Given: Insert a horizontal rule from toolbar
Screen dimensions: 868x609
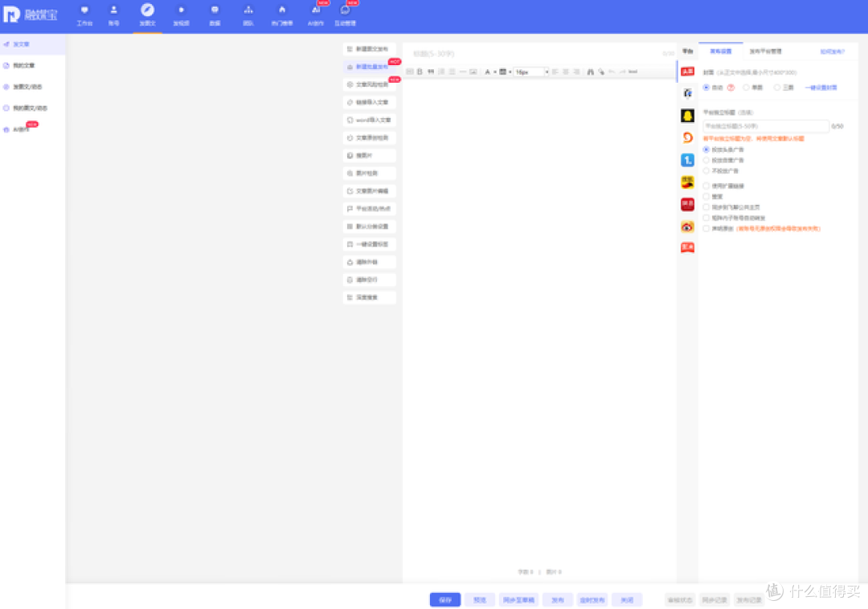Looking at the screenshot, I should point(463,72).
